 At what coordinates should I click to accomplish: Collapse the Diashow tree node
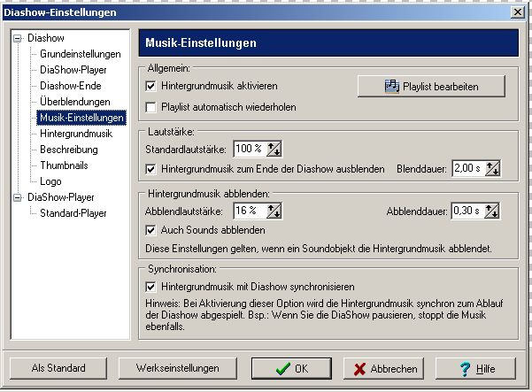click(x=18, y=39)
